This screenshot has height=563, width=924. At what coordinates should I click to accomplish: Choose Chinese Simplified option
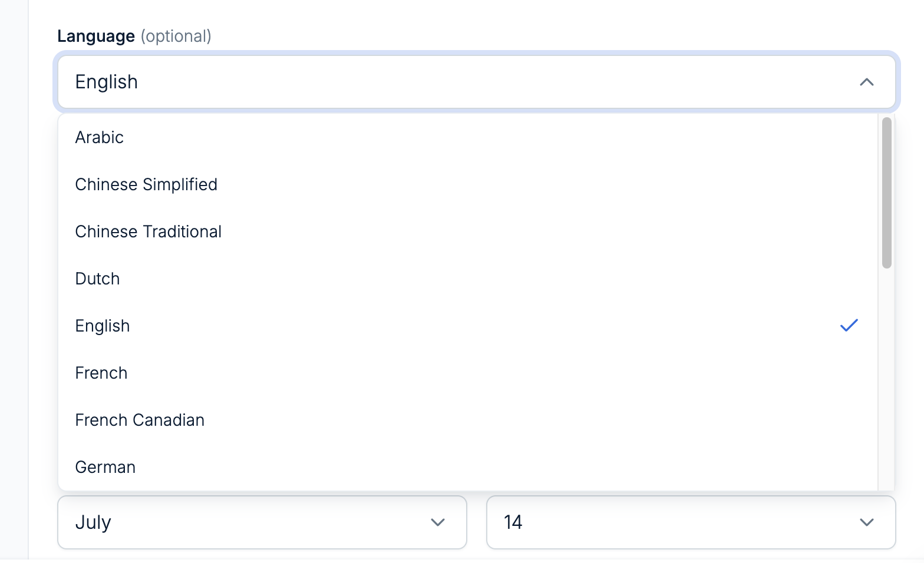(x=468, y=184)
